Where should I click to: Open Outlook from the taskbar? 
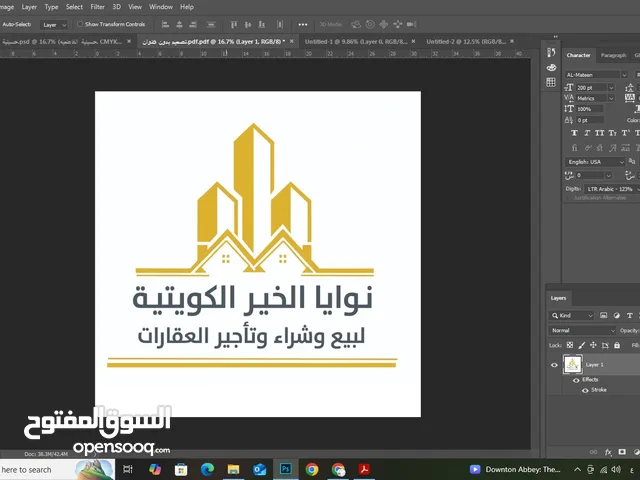click(x=260, y=469)
